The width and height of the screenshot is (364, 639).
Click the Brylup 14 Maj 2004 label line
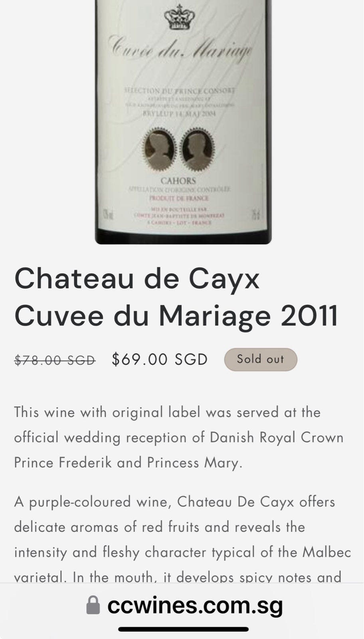pyautogui.click(x=179, y=113)
